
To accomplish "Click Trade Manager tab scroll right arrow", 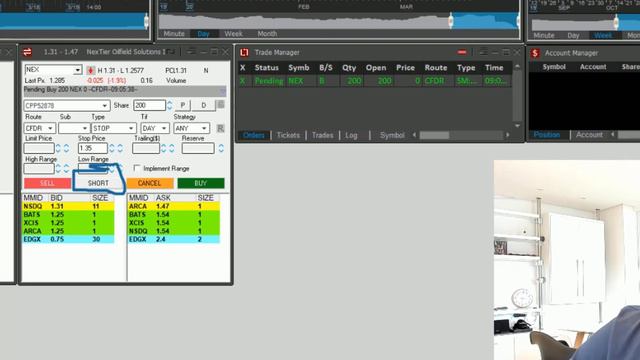I will pos(508,135).
